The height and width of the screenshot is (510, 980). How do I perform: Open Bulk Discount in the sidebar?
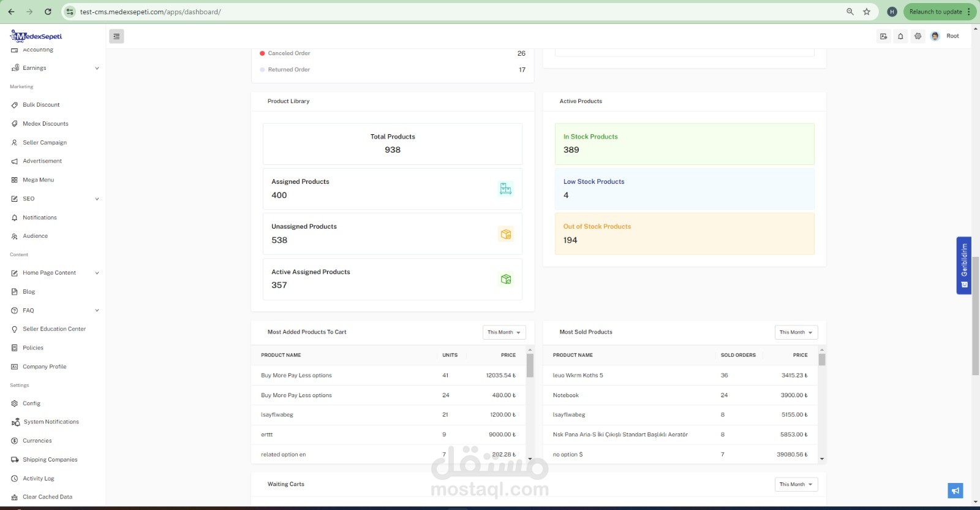pos(41,105)
